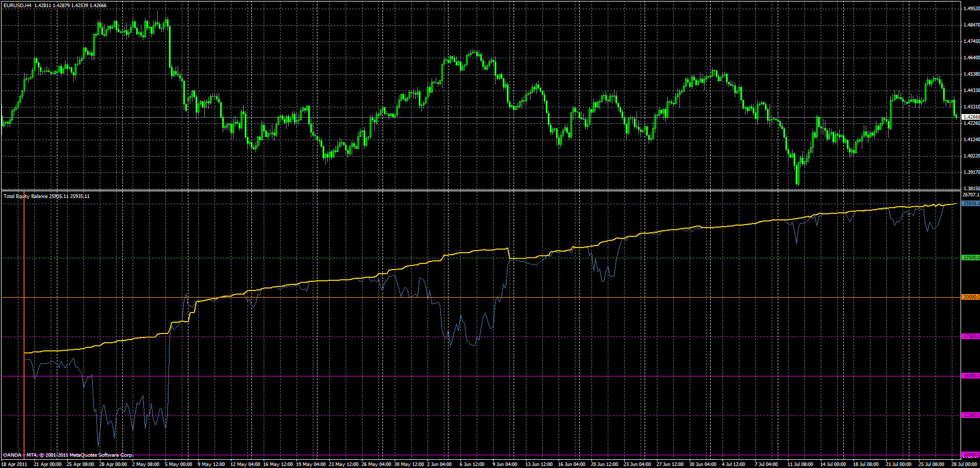The width and height of the screenshot is (980, 468).
Task: Select the 10000 level label at bottom
Action: tap(971, 455)
